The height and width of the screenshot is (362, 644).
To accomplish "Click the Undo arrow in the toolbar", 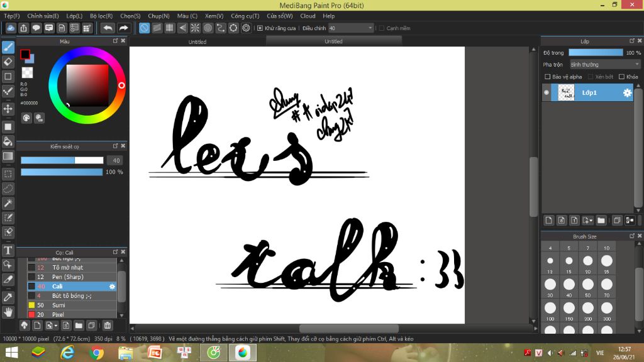I will (x=108, y=28).
